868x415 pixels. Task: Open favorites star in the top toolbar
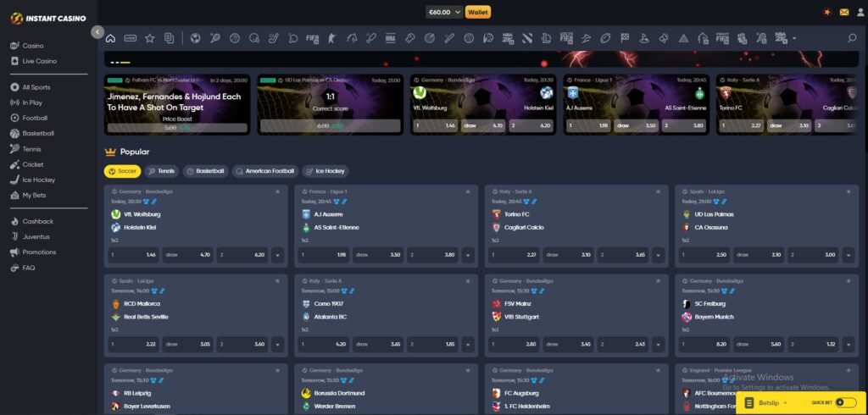click(x=149, y=38)
